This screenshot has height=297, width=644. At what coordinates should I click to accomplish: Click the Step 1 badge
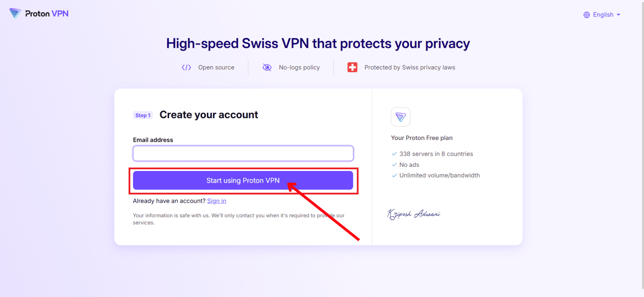click(143, 115)
